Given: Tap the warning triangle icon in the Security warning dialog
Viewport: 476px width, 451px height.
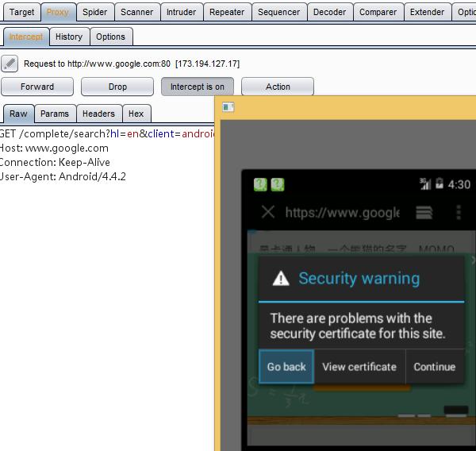Looking at the screenshot, I should tap(281, 278).
